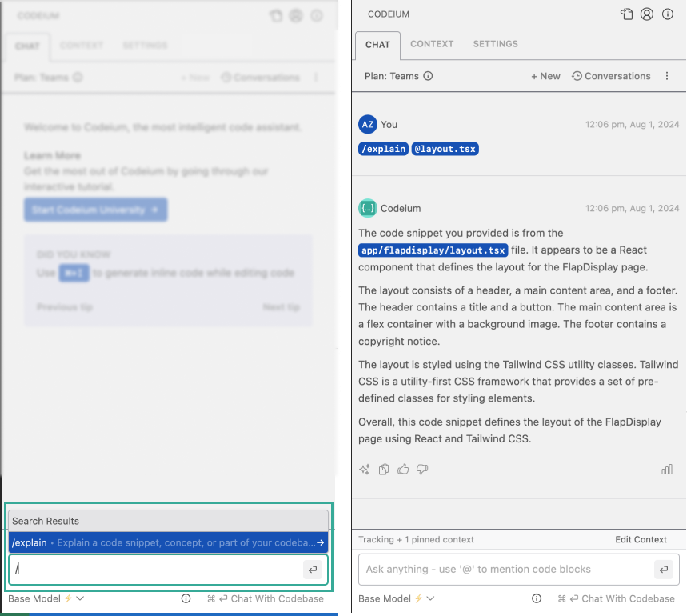Switch to SETTINGS tab in right panel
The image size is (687, 616).
coord(496,44)
